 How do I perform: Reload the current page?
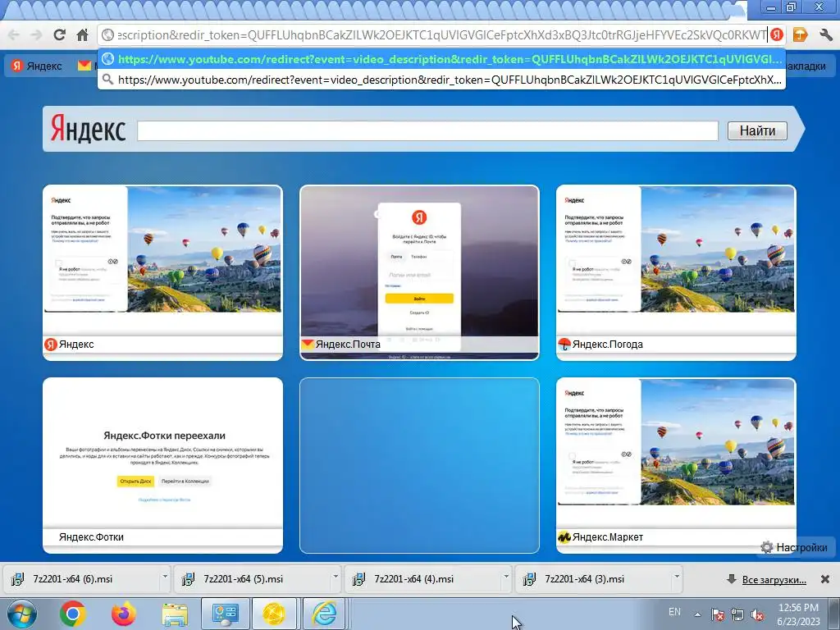coord(59,35)
